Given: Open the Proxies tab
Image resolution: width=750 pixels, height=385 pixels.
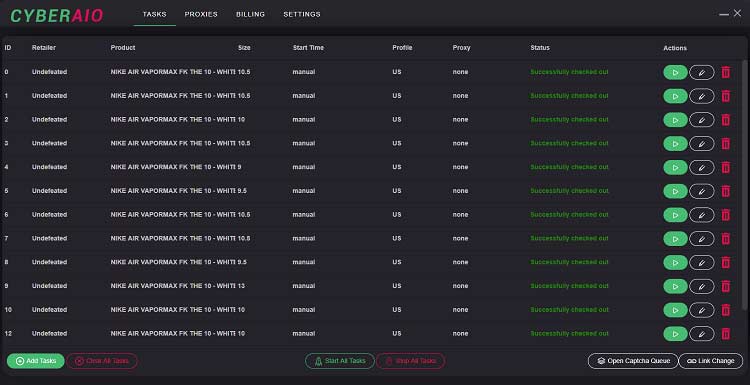Looking at the screenshot, I should (x=201, y=14).
